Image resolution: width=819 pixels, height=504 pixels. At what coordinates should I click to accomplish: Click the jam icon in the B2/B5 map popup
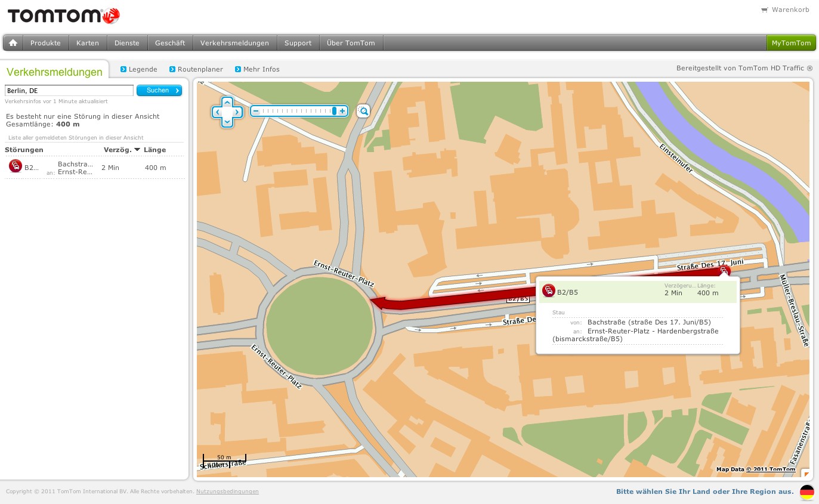549,290
